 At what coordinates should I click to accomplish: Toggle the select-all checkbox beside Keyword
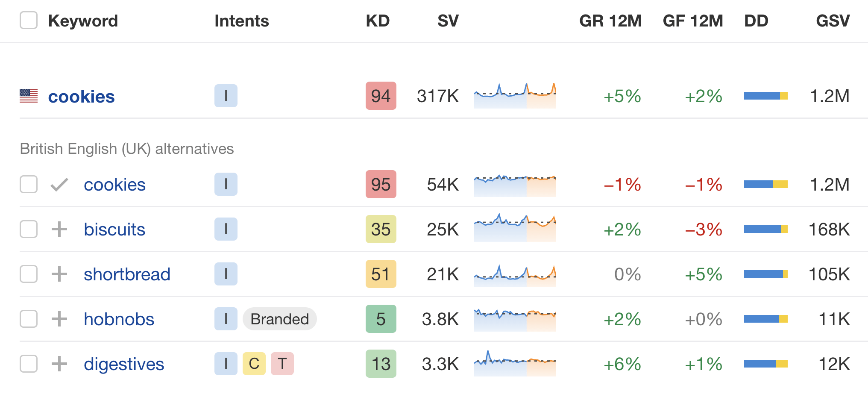[29, 21]
